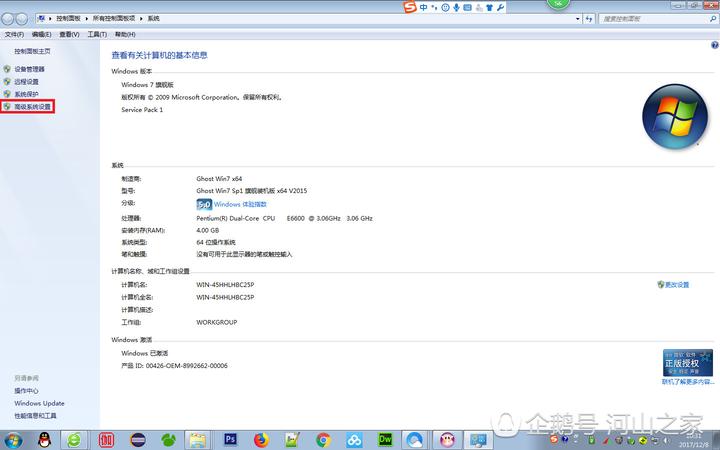Open 操作中心 link
The height and width of the screenshot is (450, 720).
coord(26,391)
